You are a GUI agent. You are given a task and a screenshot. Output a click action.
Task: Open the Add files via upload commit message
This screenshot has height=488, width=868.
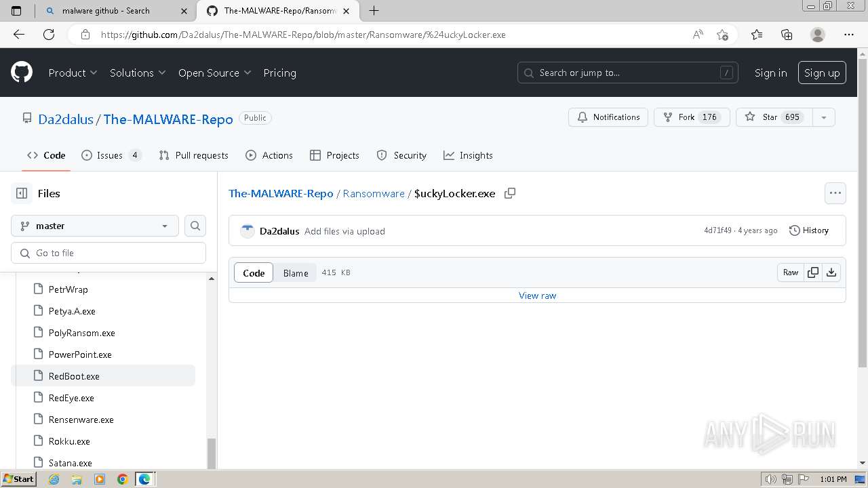[344, 231]
